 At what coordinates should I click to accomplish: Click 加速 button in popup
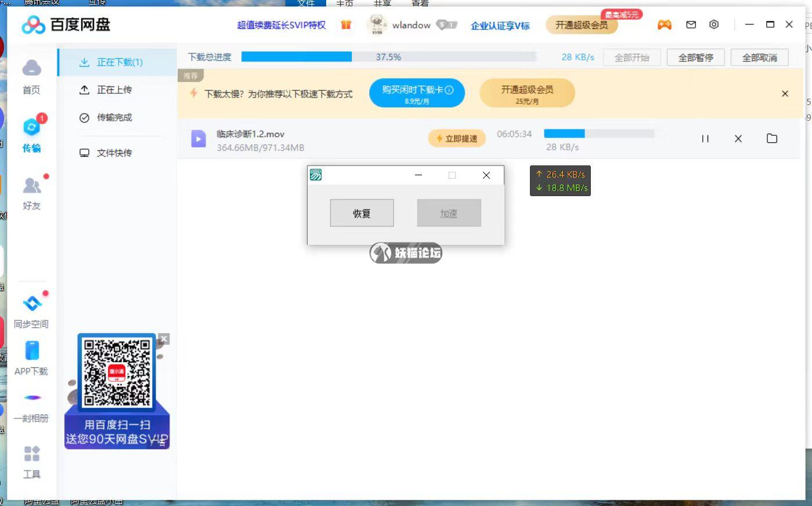(x=449, y=213)
